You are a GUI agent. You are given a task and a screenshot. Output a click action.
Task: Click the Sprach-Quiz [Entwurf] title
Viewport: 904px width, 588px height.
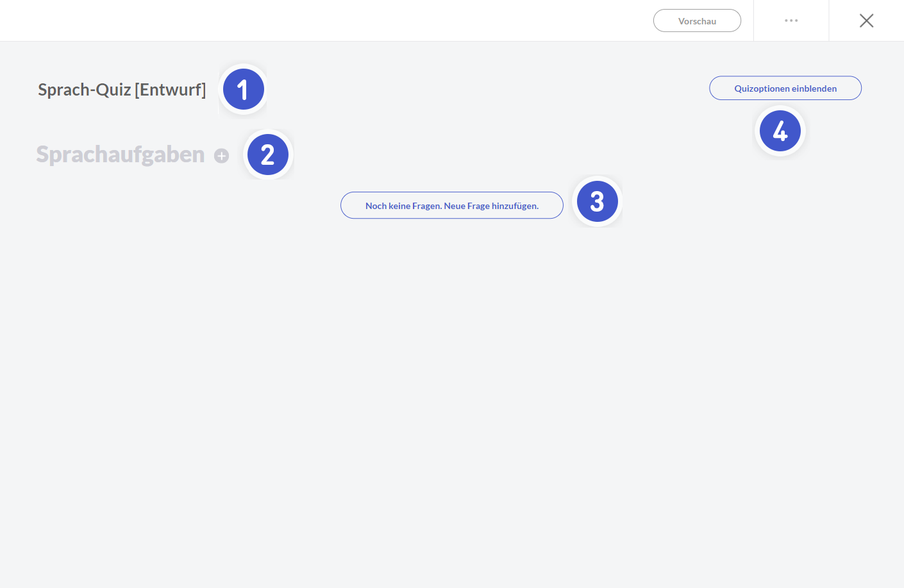(x=122, y=90)
